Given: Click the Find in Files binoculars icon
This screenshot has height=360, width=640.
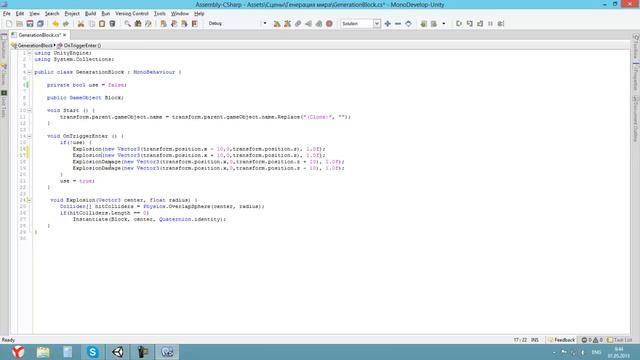Looking at the screenshot, I should tap(138, 24).
